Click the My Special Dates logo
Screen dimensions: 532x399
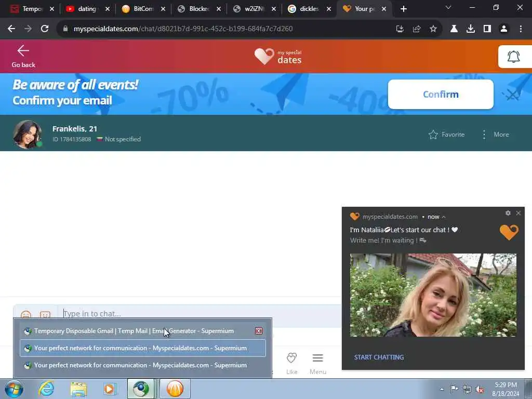click(278, 56)
